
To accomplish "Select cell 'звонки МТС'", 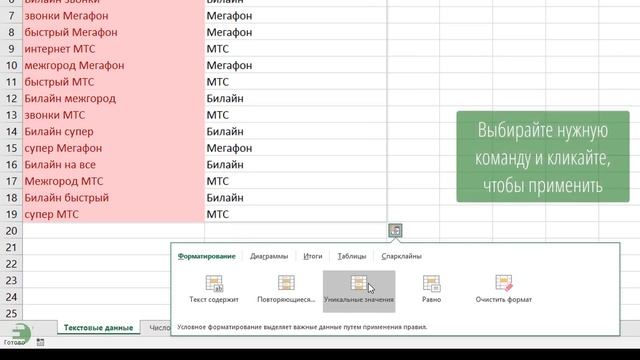I will click(113, 115).
